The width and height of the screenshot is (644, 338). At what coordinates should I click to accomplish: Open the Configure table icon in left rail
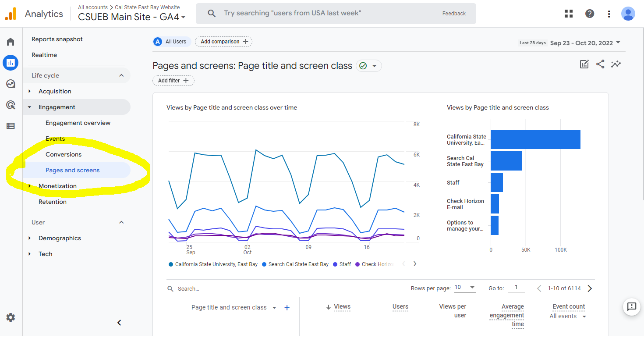(x=11, y=126)
